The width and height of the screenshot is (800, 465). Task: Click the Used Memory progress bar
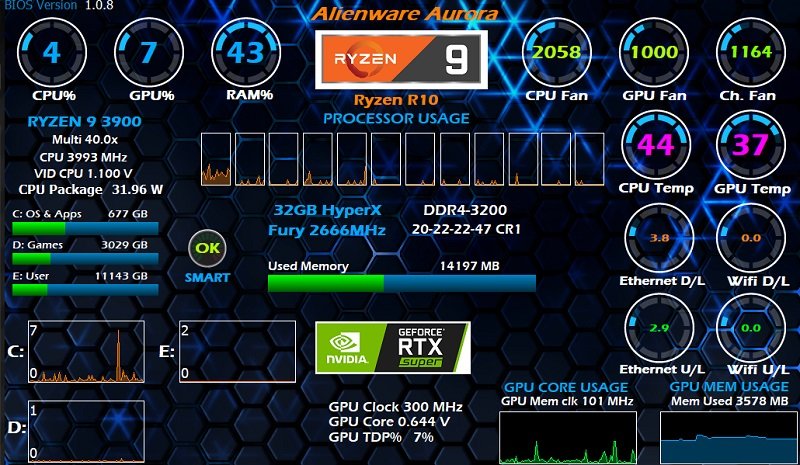coord(402,283)
